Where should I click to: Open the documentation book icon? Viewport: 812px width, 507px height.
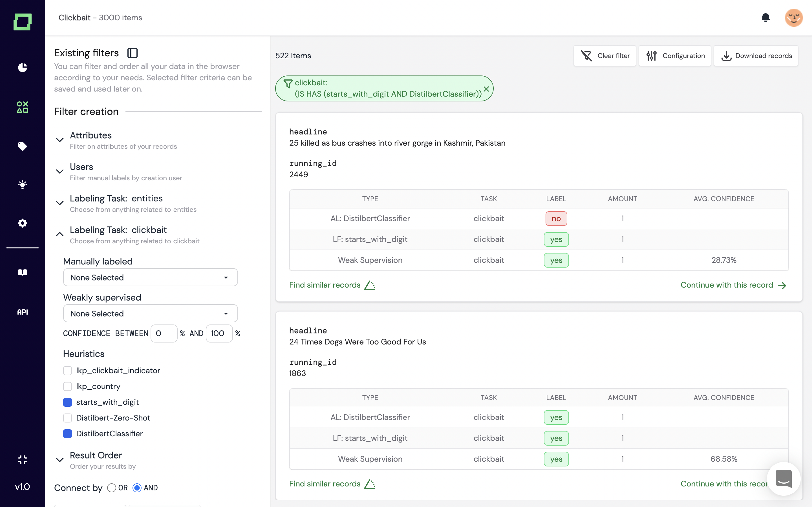click(23, 272)
